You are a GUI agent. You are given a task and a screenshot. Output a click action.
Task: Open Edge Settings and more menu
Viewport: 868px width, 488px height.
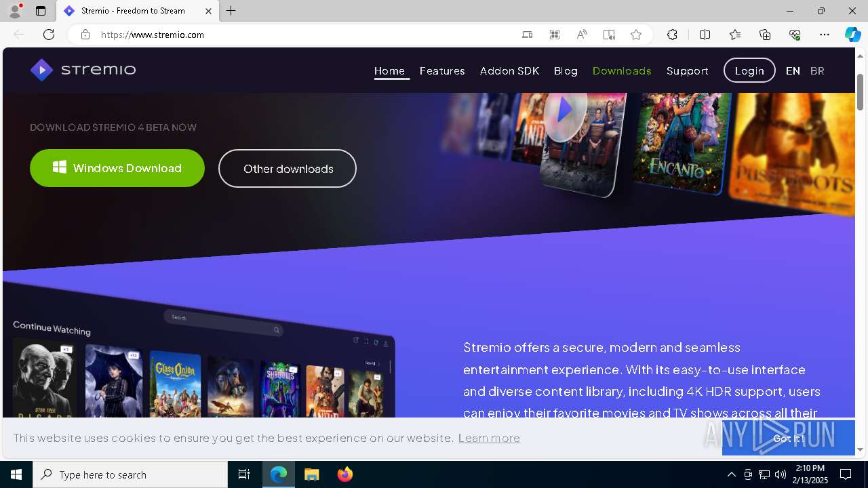point(825,35)
